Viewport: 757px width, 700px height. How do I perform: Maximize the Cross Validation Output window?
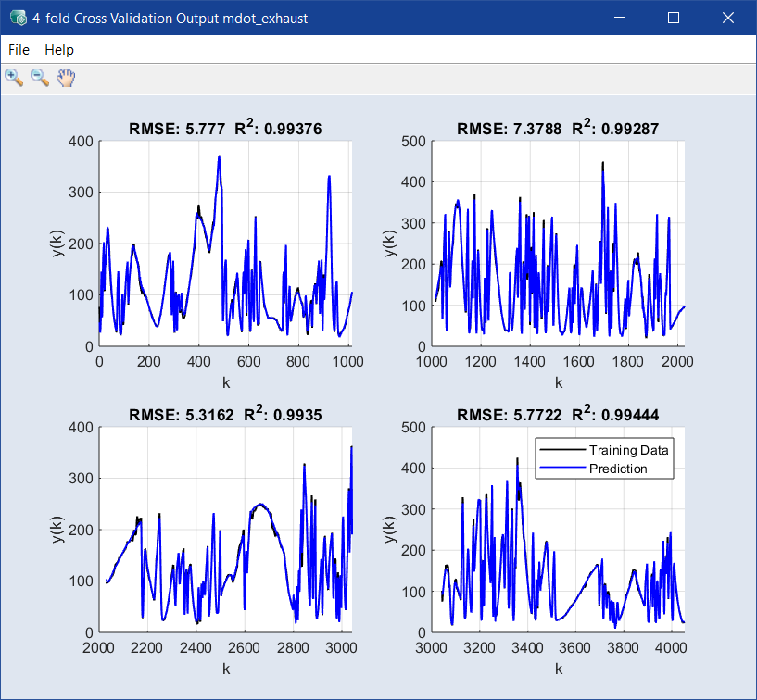[674, 18]
